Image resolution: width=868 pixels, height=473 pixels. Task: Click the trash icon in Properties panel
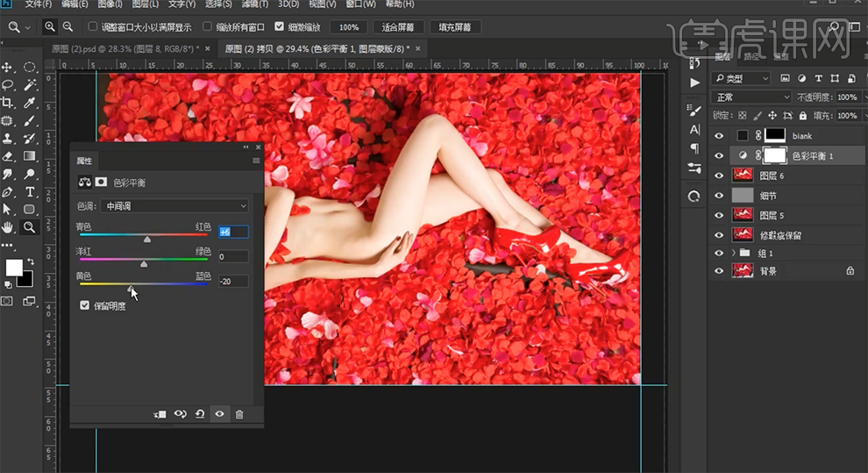(x=239, y=414)
